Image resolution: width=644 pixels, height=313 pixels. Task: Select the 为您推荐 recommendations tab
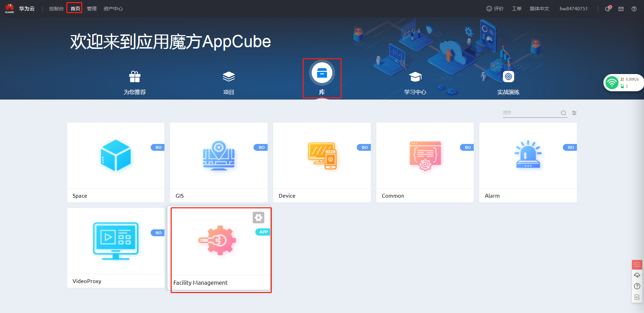tap(135, 83)
